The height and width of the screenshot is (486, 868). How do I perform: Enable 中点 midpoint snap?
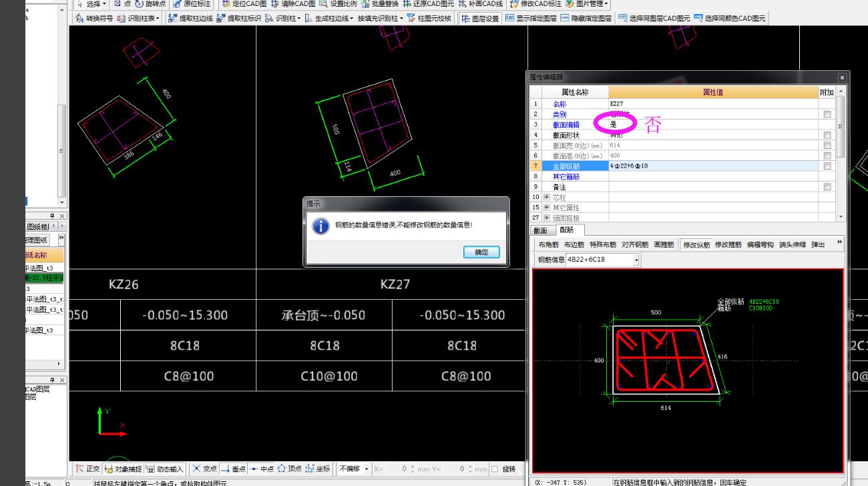(x=262, y=469)
